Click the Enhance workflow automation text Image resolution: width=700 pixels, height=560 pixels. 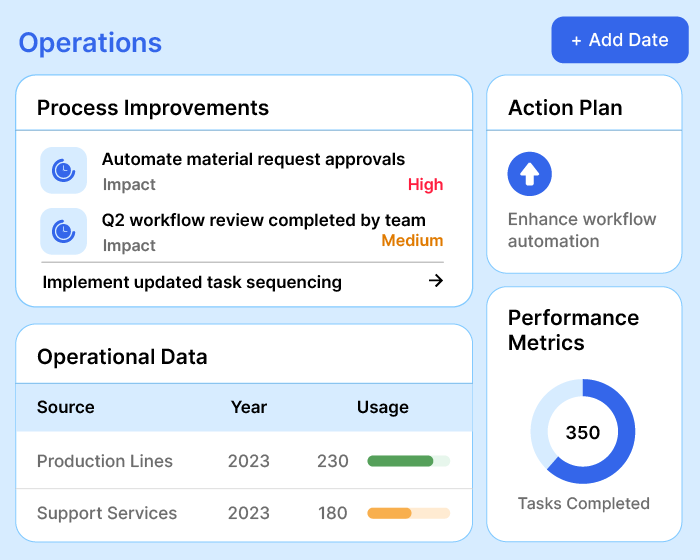coord(581,230)
